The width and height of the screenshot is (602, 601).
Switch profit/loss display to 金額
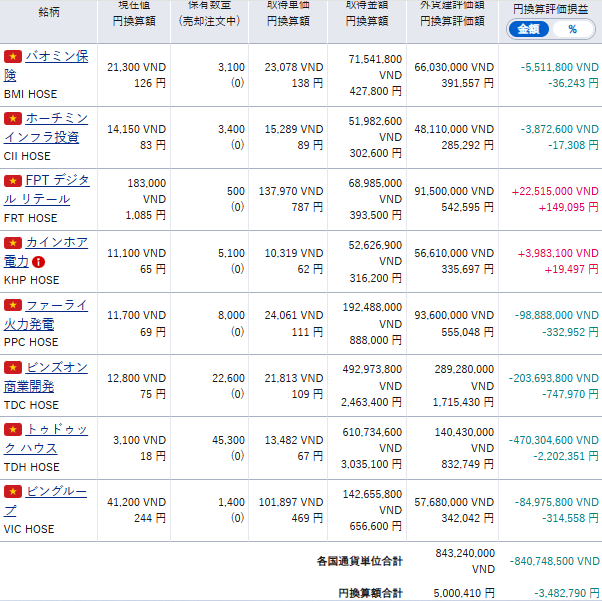pyautogui.click(x=527, y=29)
